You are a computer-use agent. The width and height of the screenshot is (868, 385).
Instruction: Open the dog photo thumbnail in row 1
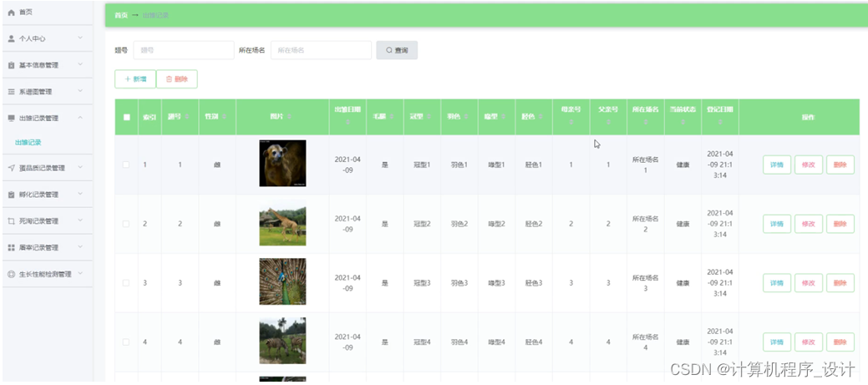point(282,163)
